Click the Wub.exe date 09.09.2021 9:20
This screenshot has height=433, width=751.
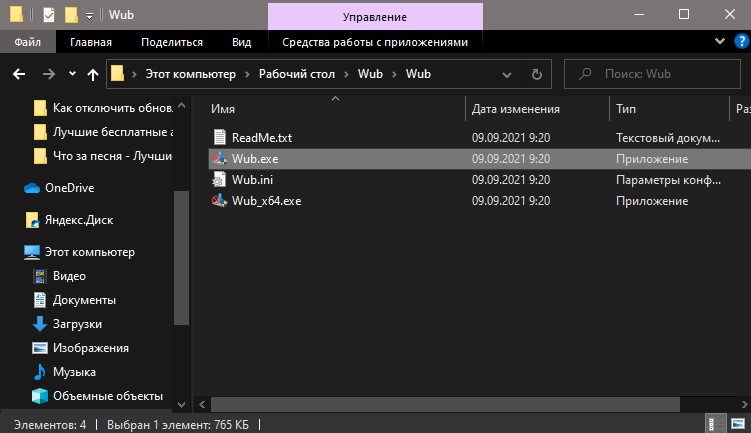click(511, 159)
